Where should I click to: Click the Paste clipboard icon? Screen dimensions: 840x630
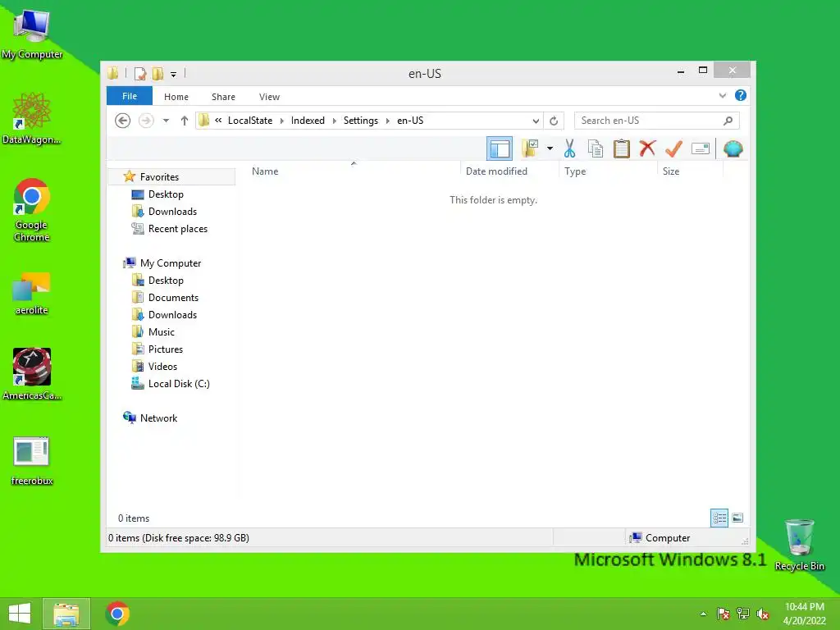coord(622,148)
